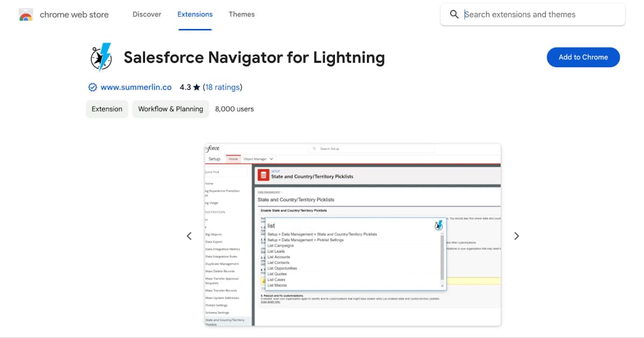Show the next screenshot with right arrow
This screenshot has width=644, height=338.
coord(516,236)
